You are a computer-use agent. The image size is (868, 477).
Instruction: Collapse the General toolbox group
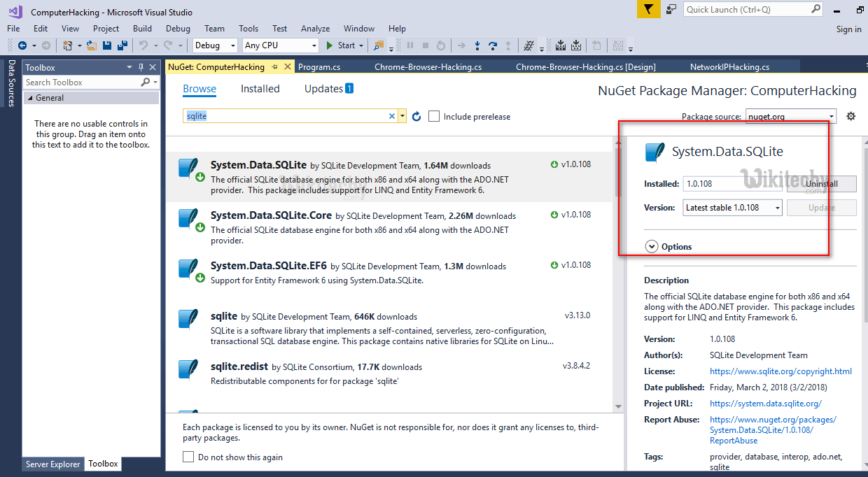click(x=29, y=98)
